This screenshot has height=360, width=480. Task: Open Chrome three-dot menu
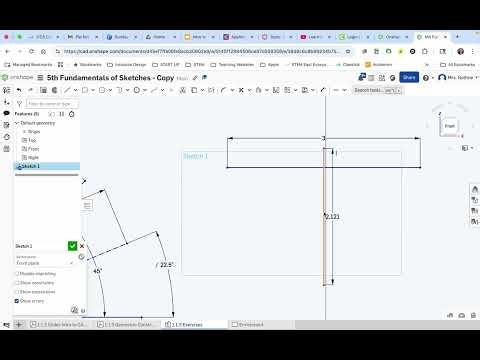[x=473, y=51]
